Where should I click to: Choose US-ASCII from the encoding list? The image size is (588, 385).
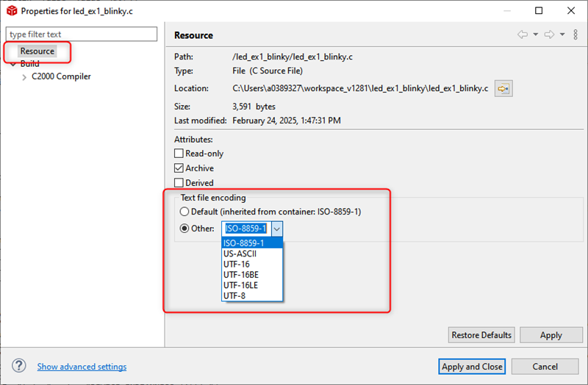pos(252,253)
